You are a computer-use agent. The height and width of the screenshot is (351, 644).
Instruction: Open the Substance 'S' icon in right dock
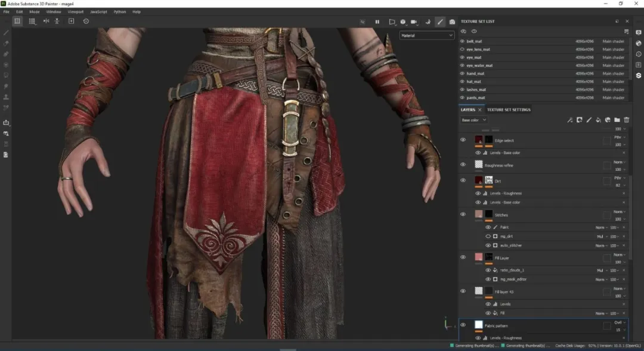click(x=638, y=76)
